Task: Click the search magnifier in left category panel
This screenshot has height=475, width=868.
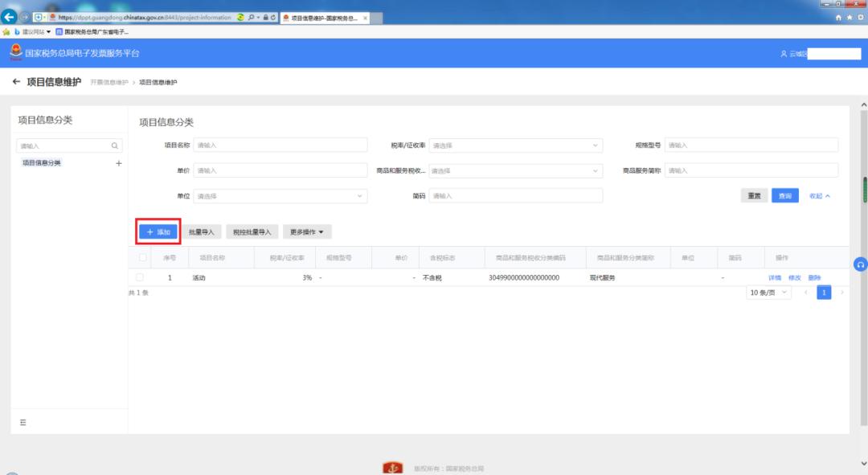Action: point(115,146)
